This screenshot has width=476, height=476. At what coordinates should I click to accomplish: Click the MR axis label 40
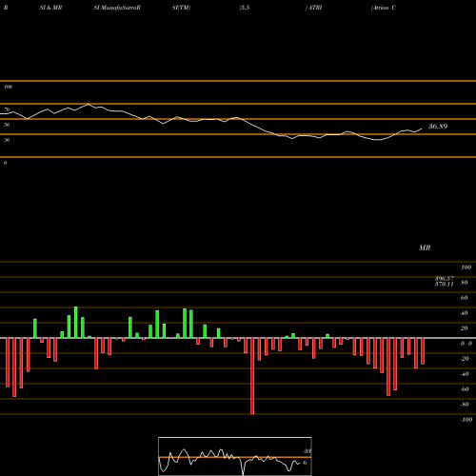[465, 313]
